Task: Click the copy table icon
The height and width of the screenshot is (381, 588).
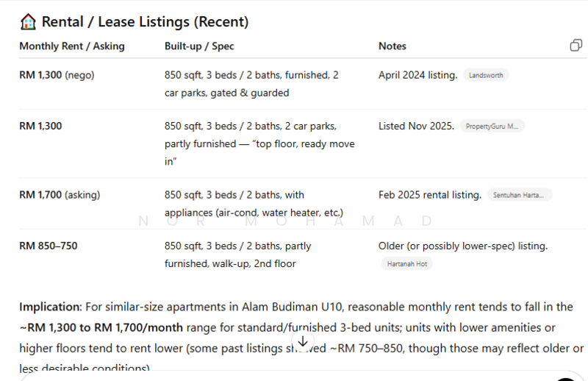Action: click(576, 46)
